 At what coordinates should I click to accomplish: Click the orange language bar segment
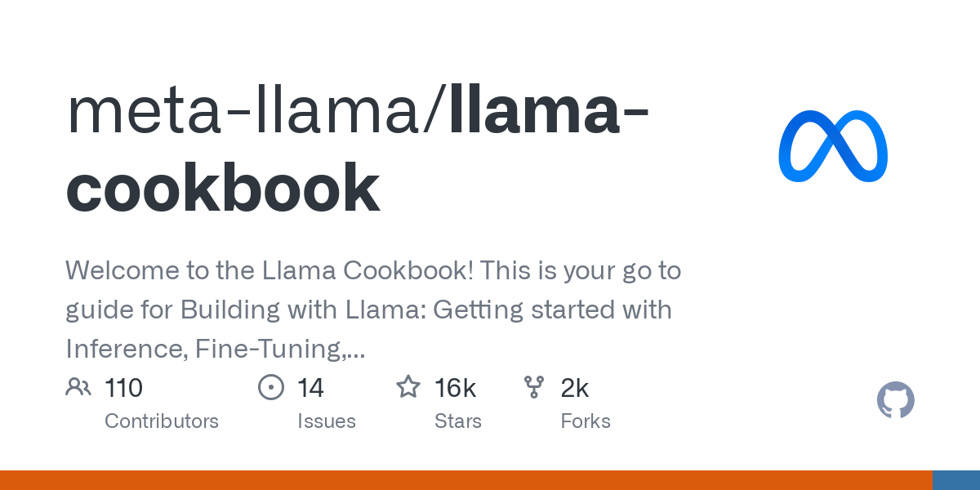[x=465, y=480]
